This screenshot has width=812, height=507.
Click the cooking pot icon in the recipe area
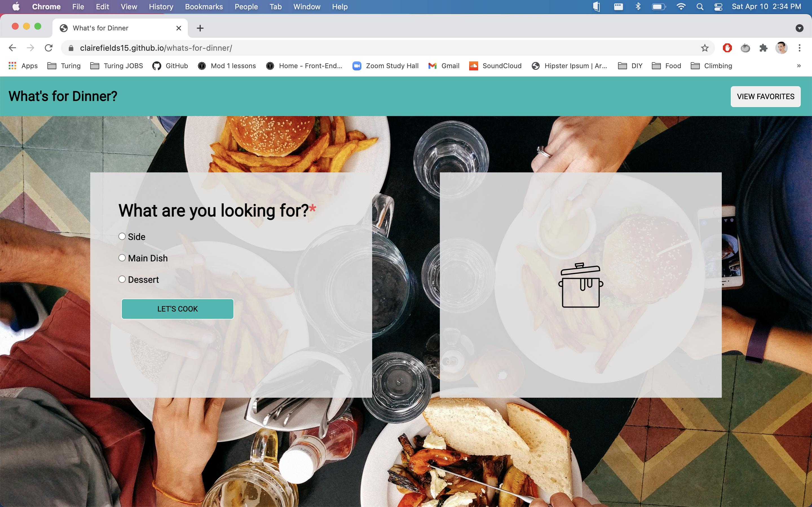tap(581, 284)
